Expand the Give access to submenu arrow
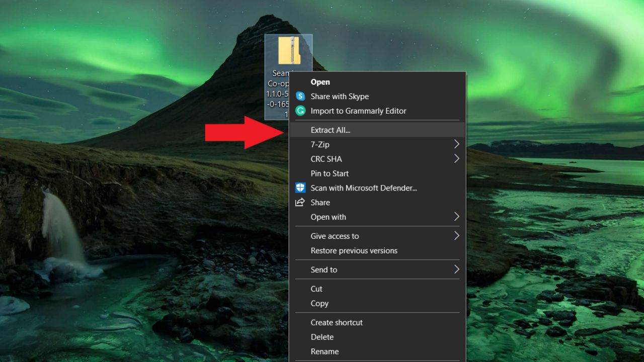Viewport: 644px width, 362px height. [x=456, y=236]
